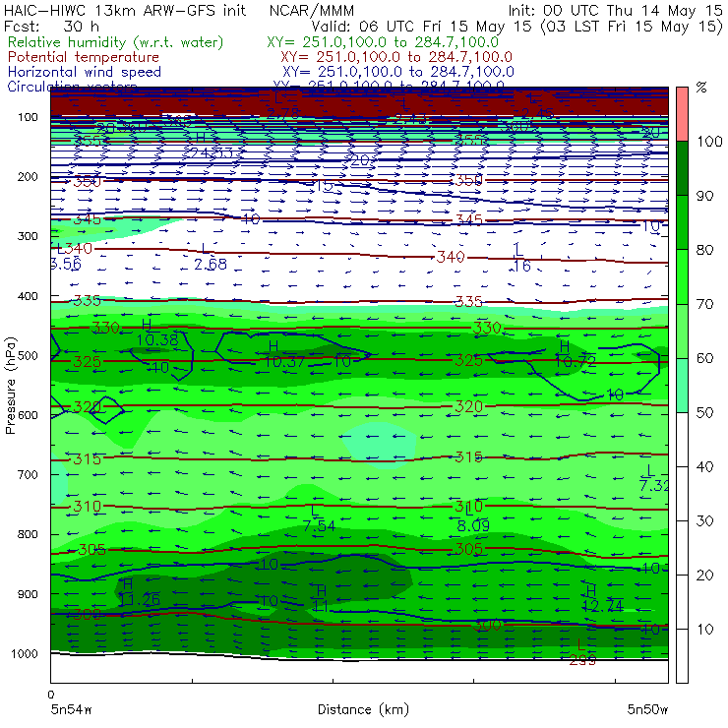728x728 pixels.
Task: Click the wind maximum label "10.38"
Action: [x=157, y=340]
